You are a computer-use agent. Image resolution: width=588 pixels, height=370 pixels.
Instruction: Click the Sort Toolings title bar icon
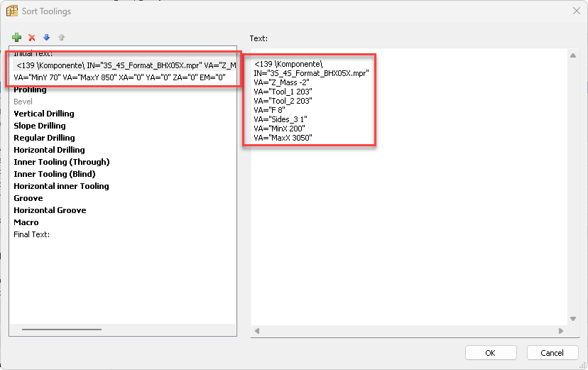tap(12, 11)
